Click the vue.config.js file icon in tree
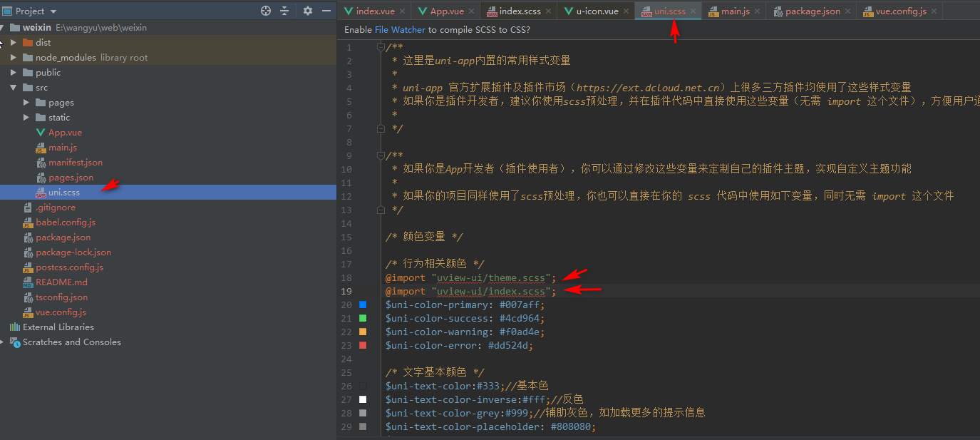The width and height of the screenshot is (980, 440). 29,312
